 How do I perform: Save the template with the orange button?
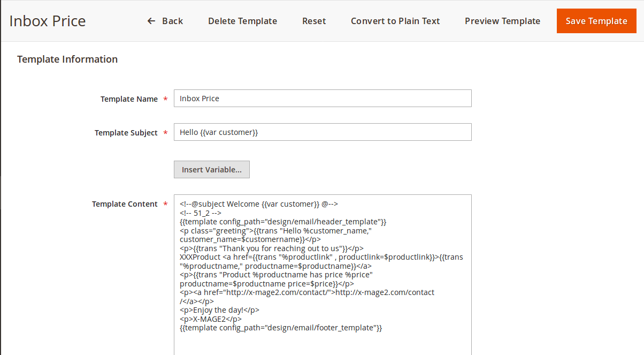click(596, 21)
